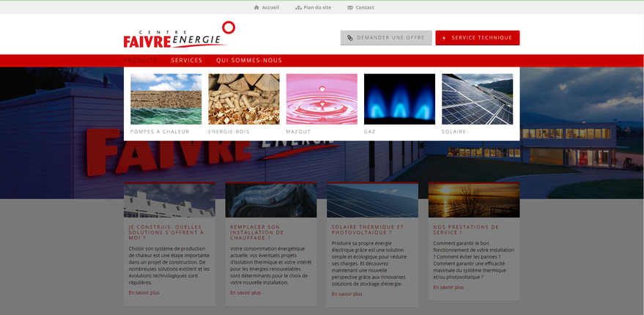Open the sunset image on Nos prestations card
644x315 pixels.
click(x=474, y=200)
